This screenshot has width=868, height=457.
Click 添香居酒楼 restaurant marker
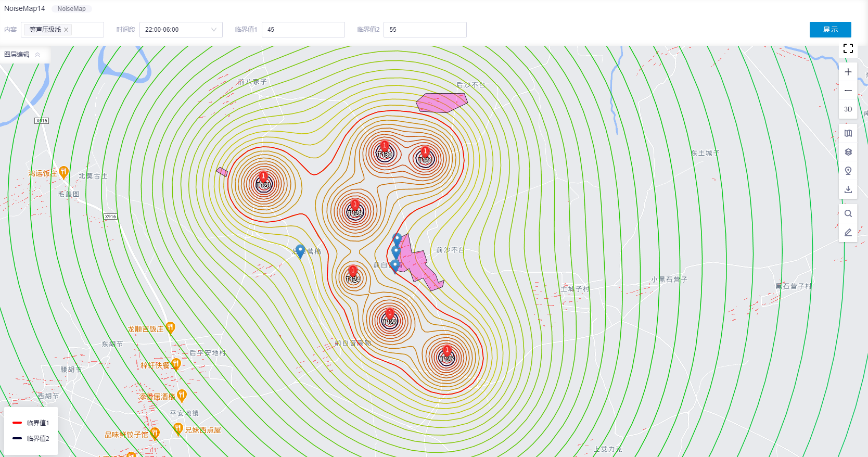coord(182,396)
